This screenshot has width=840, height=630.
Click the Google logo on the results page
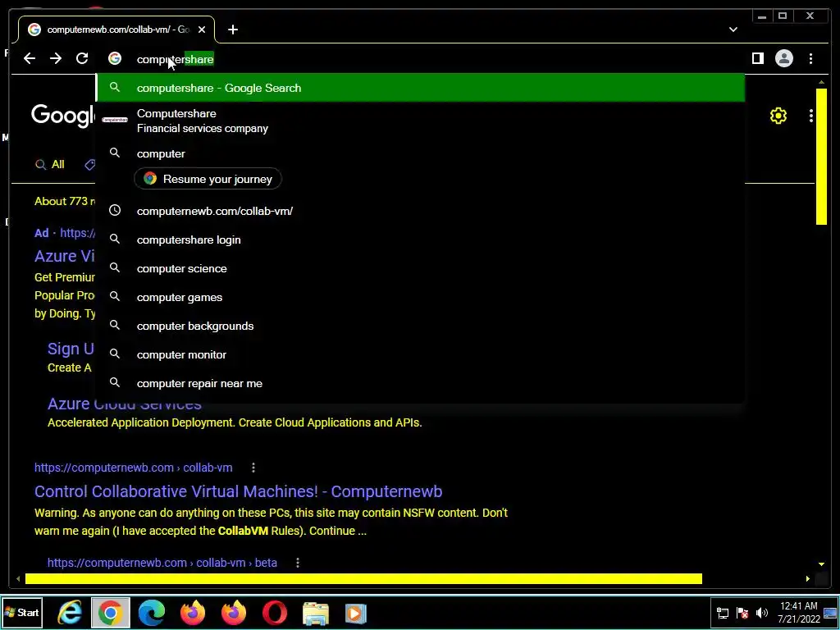coord(62,116)
